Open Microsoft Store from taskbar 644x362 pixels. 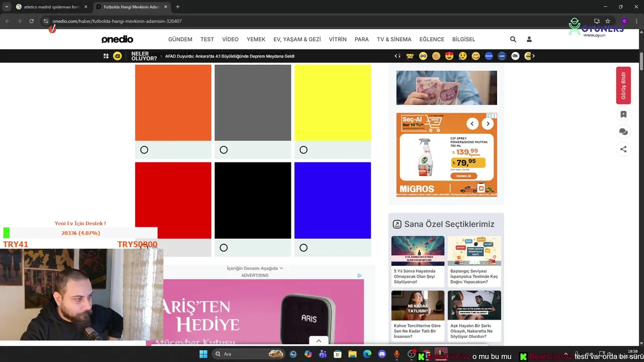pos(338,354)
